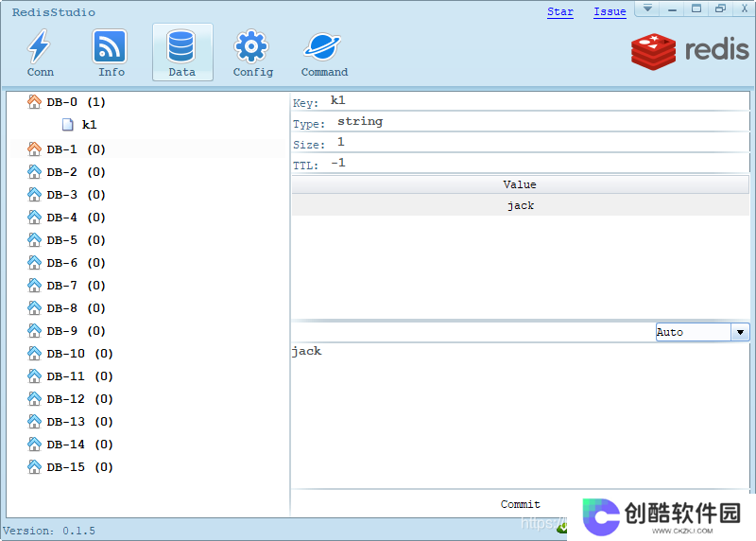Switch to the Config tab label

[x=253, y=73]
